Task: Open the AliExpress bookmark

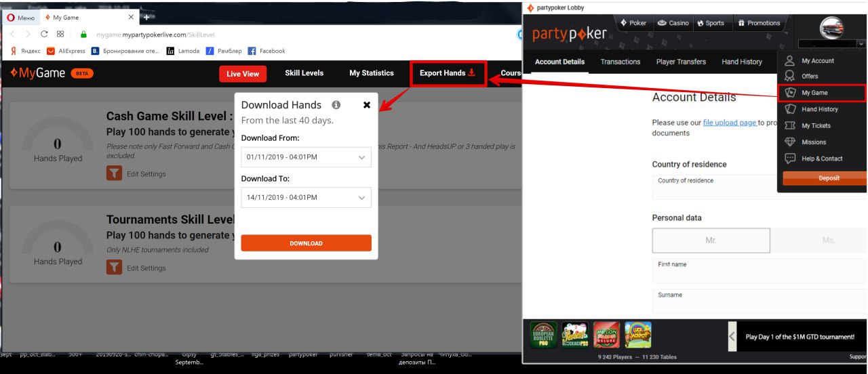Action: [66, 51]
